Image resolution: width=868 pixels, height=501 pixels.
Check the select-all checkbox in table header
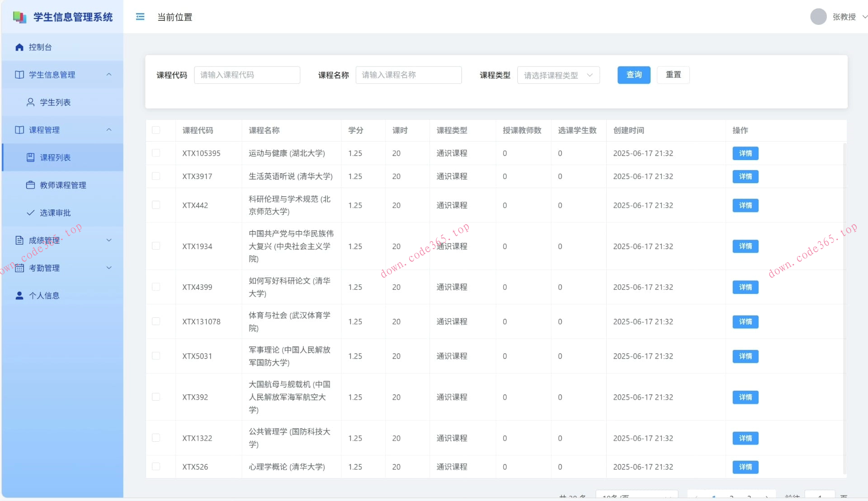156,130
